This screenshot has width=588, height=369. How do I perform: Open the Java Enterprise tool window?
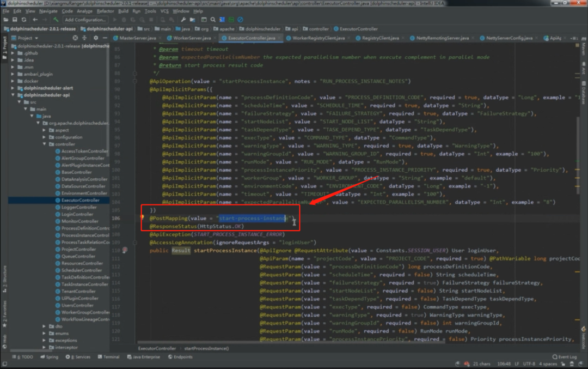pyautogui.click(x=144, y=357)
